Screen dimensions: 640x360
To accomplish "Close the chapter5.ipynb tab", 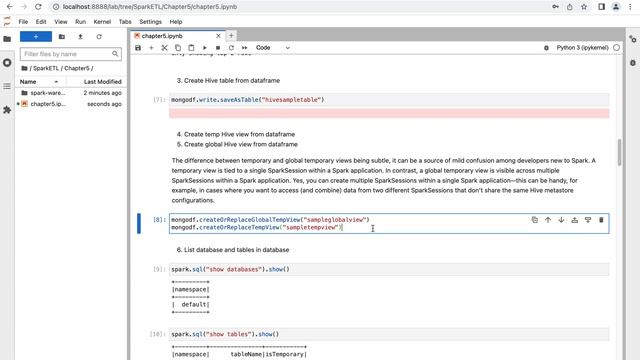I will pos(218,36).
